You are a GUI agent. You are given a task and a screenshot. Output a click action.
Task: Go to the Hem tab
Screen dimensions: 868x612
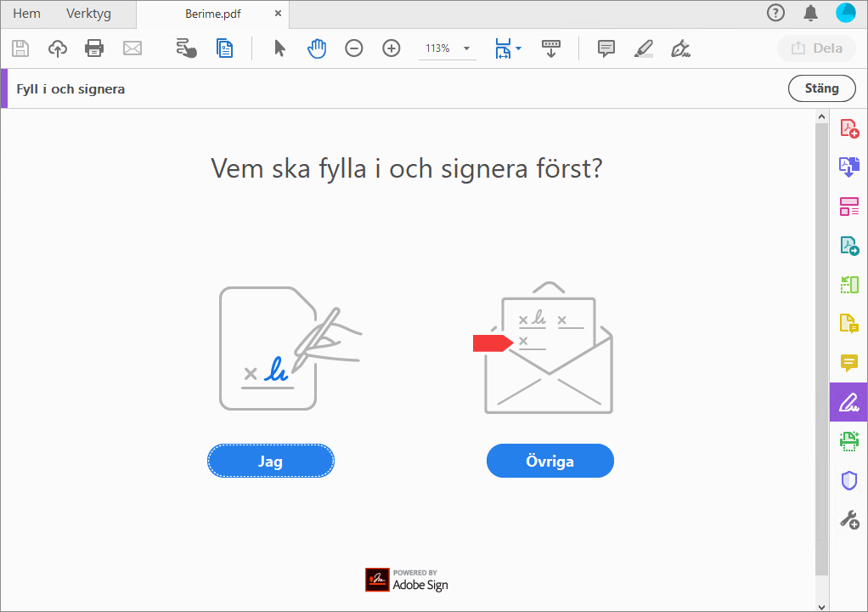coord(26,14)
